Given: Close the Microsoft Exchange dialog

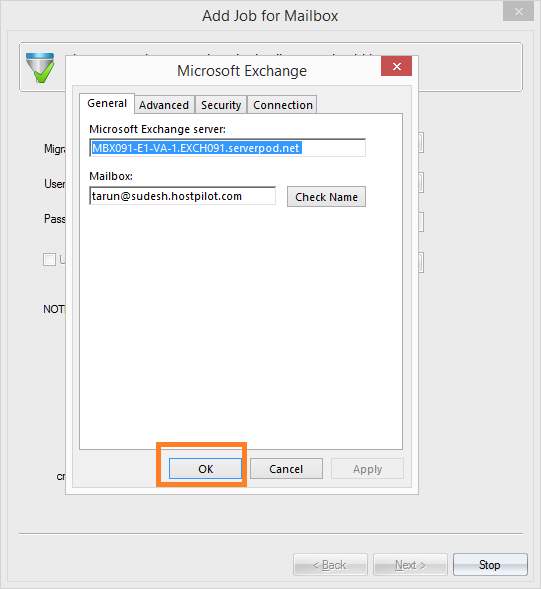Looking at the screenshot, I should (396, 66).
